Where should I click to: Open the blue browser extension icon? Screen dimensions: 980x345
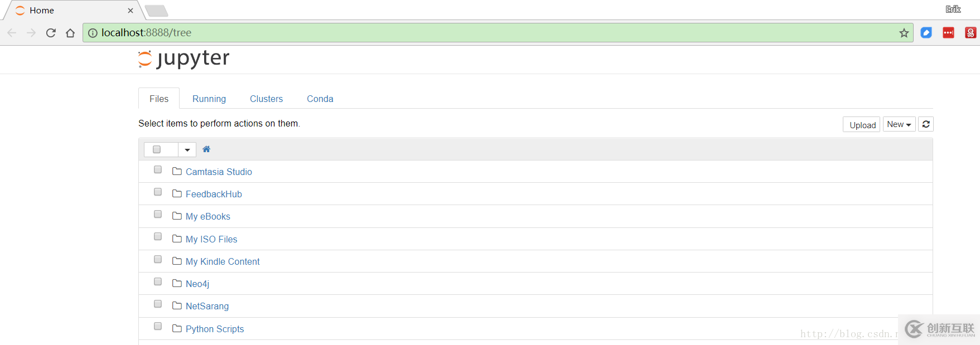pos(926,33)
